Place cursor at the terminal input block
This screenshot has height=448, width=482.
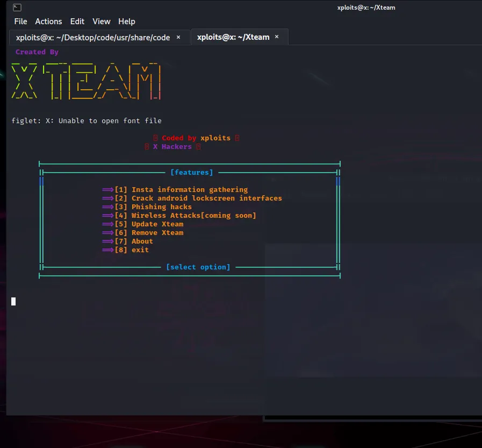point(13,301)
